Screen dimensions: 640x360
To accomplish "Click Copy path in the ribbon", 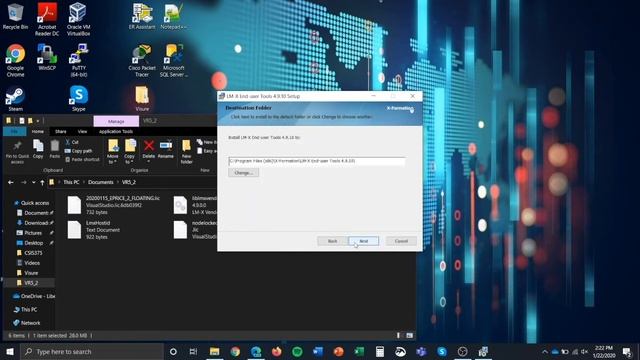I will [x=78, y=151].
